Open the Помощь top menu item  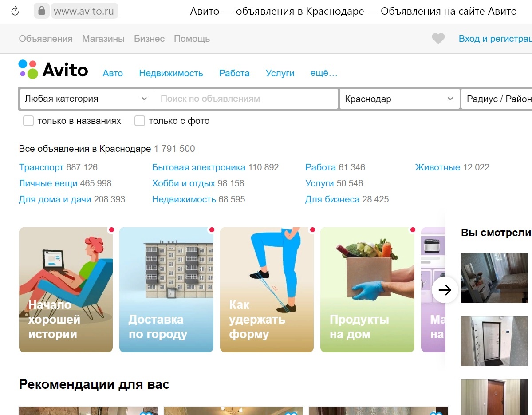pos(192,39)
